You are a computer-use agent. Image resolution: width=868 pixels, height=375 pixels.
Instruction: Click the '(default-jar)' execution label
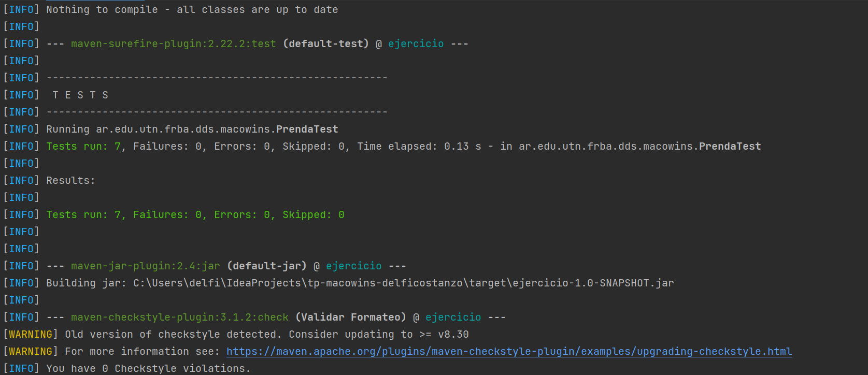coord(267,266)
